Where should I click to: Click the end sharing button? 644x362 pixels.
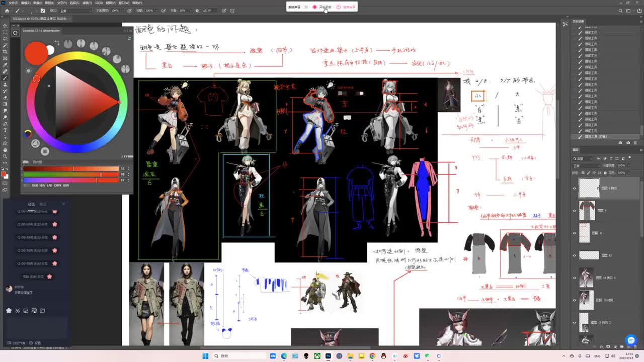[347, 7]
